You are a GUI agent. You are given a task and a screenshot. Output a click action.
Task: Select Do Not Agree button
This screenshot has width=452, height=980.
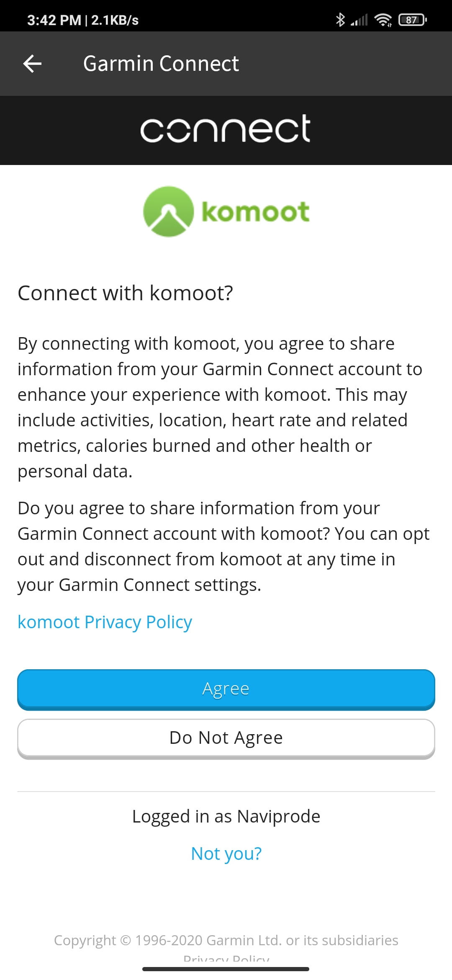pos(226,738)
